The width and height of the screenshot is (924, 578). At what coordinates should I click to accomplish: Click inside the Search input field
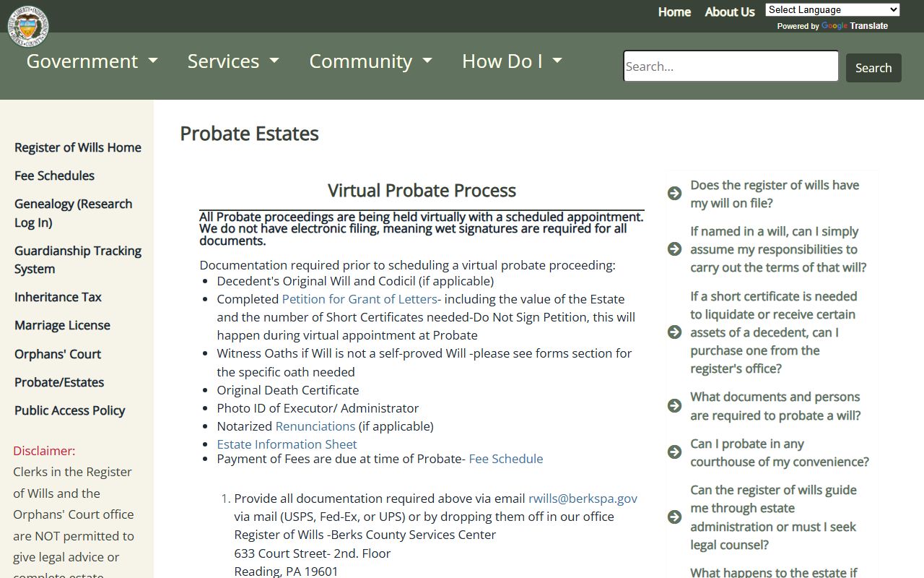731,66
